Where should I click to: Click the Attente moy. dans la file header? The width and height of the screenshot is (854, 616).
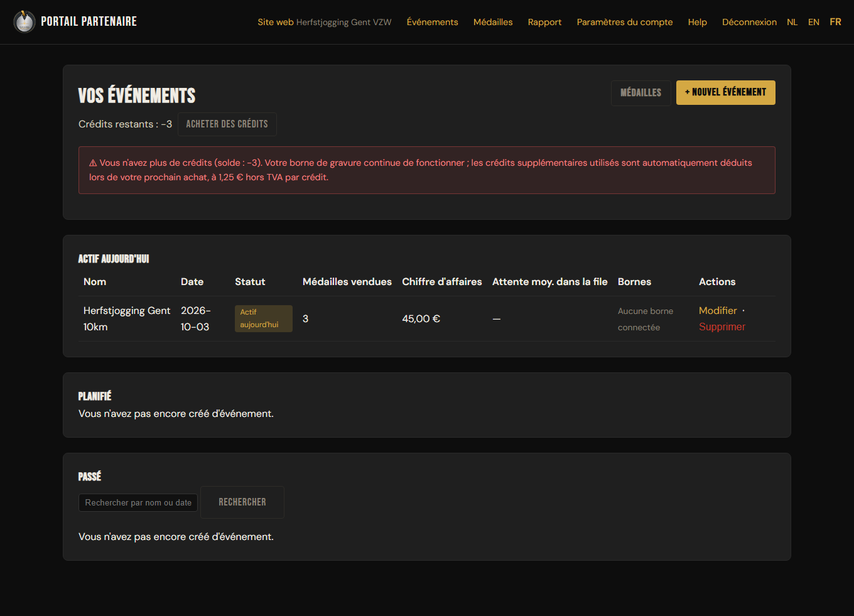pos(550,282)
